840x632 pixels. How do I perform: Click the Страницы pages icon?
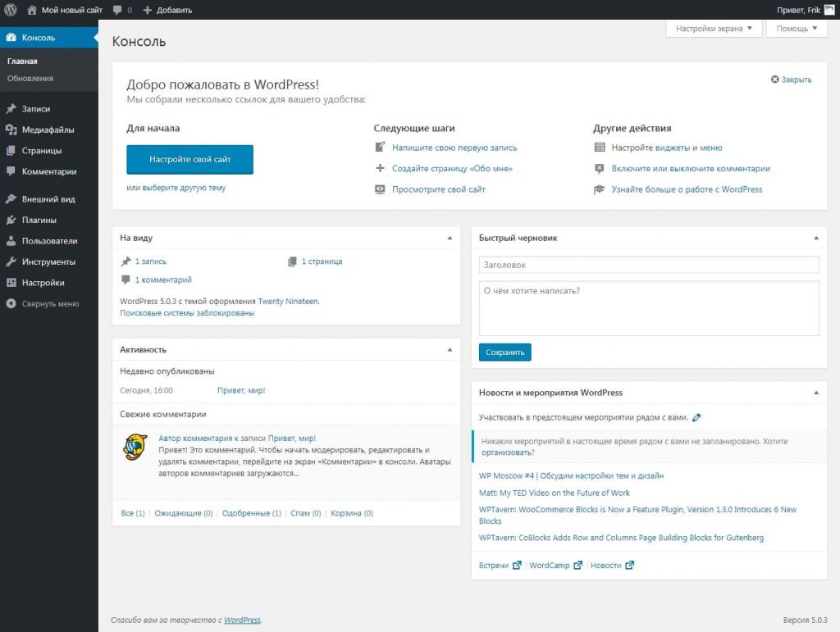tap(11, 150)
